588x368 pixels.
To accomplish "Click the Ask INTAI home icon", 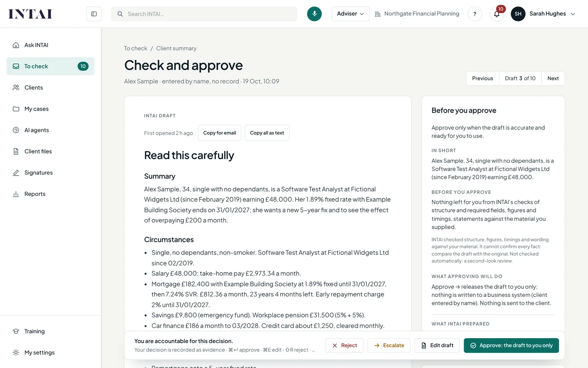I will coord(16,45).
